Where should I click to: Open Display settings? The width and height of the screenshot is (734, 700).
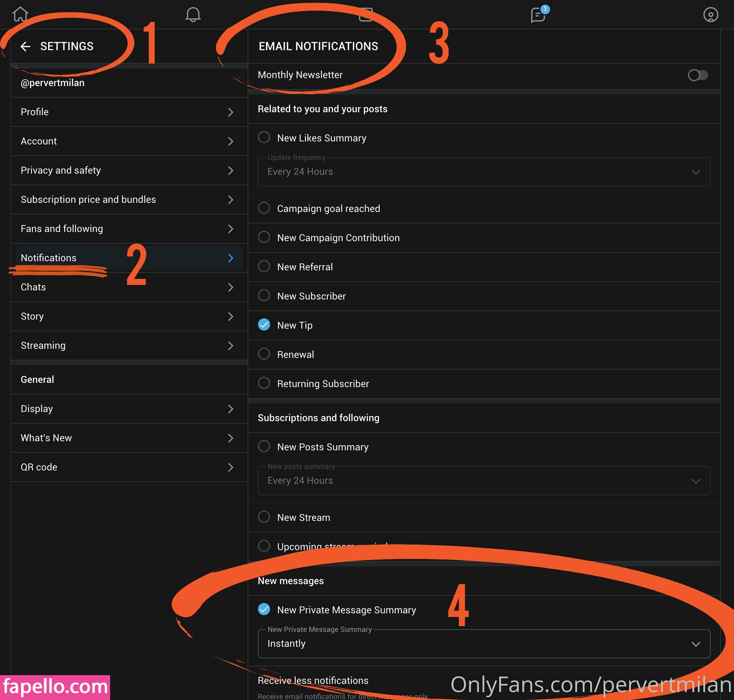(129, 409)
